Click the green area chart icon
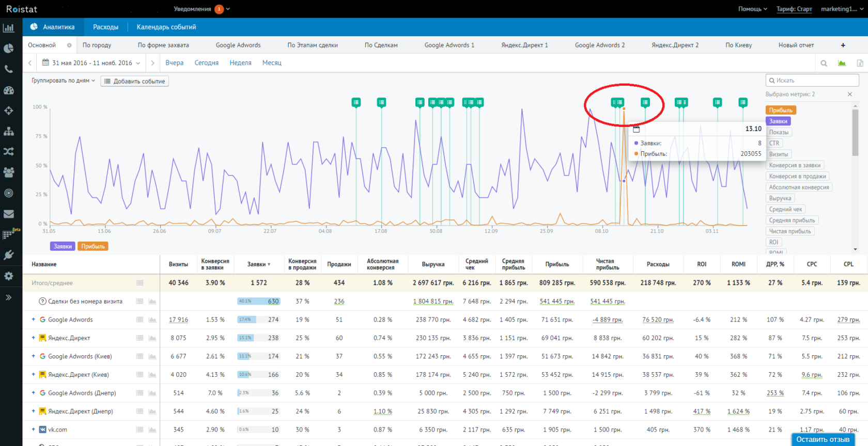The height and width of the screenshot is (446, 868). pos(842,63)
